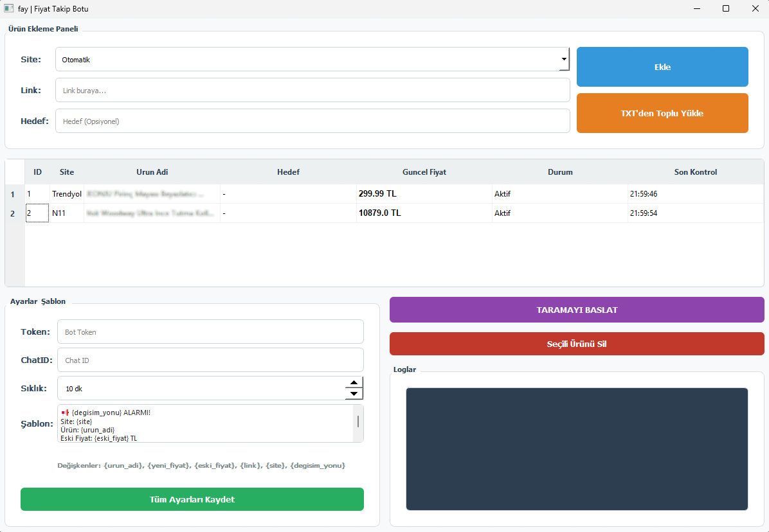Click the Son Kontrol column header
This screenshot has height=532, width=769.
tap(696, 172)
